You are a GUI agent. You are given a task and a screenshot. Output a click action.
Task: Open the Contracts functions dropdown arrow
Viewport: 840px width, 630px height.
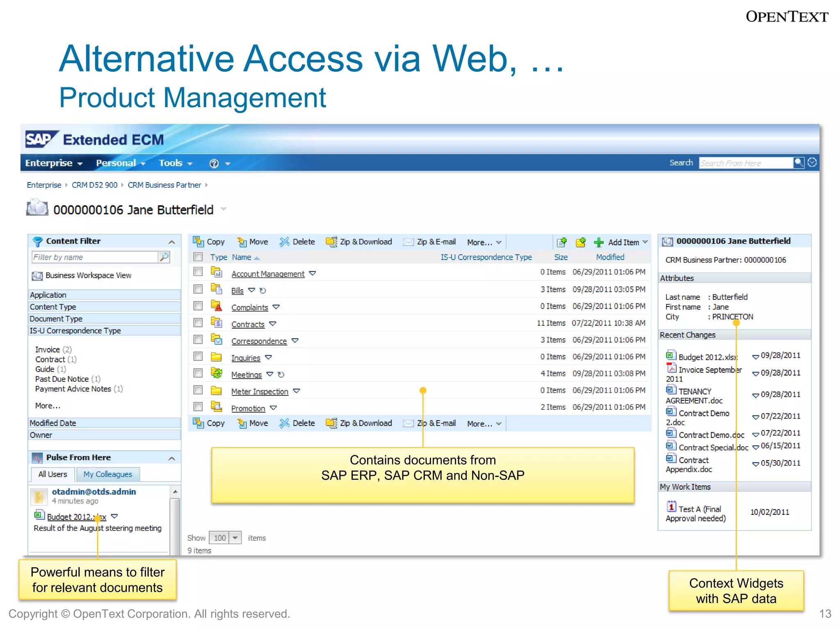(x=273, y=324)
